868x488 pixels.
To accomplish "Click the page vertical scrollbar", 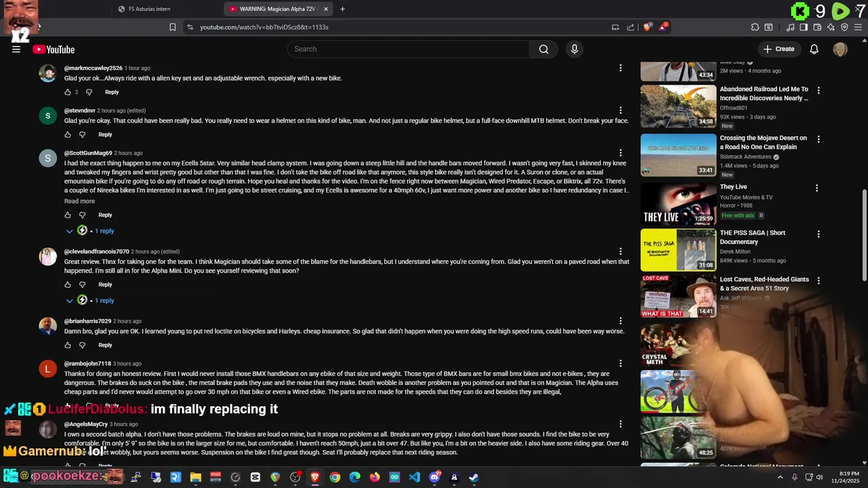I will click(864, 234).
